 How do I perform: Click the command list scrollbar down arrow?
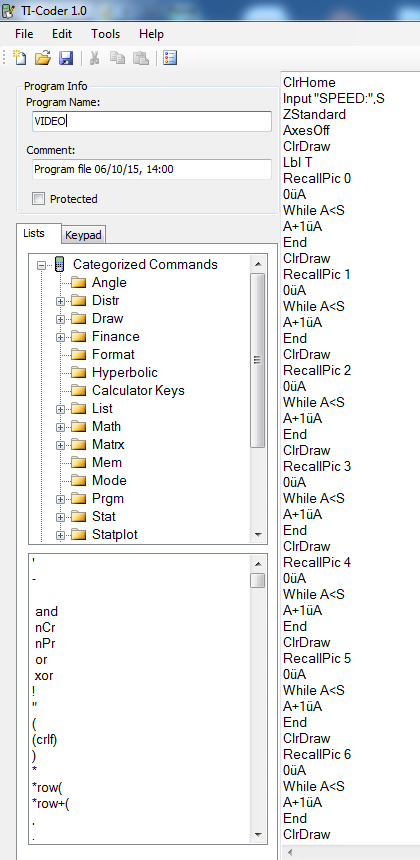[258, 834]
